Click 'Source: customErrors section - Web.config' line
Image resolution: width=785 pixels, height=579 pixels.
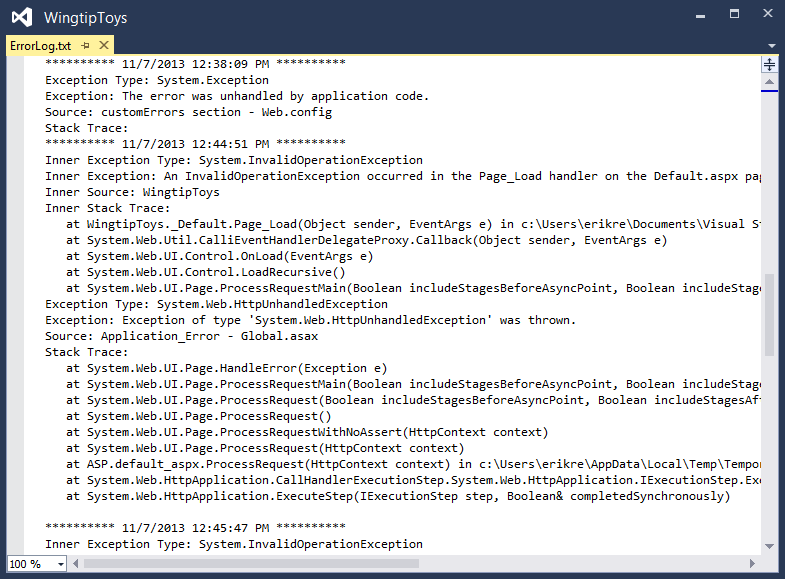tap(188, 112)
